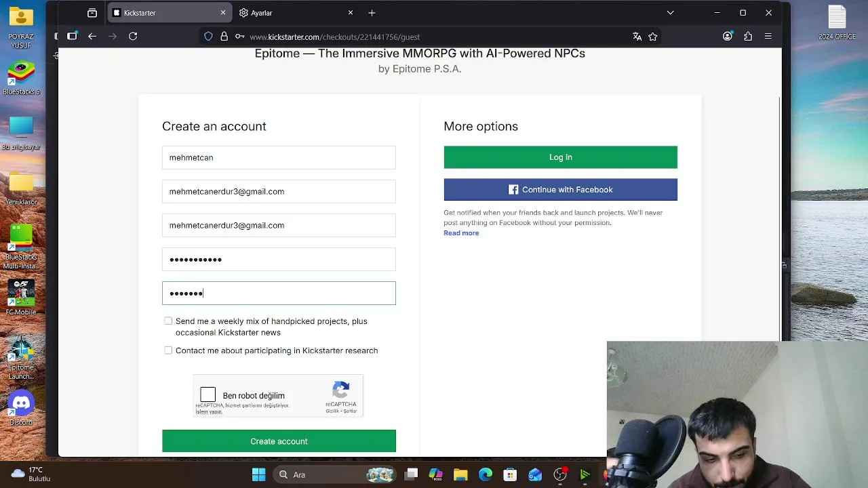Close the Kickstarter tab
This screenshot has height=488, width=868.
[223, 13]
